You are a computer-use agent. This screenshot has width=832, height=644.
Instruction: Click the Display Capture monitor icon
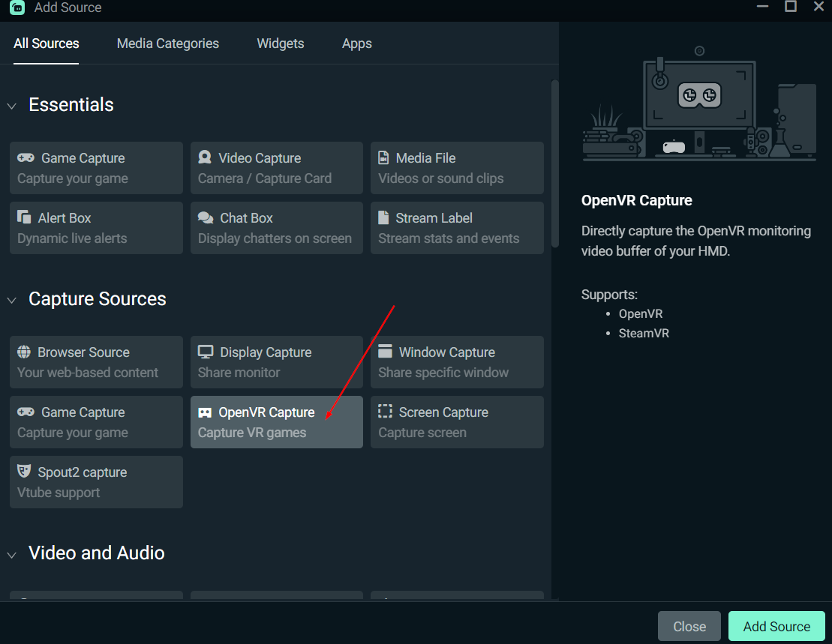click(x=204, y=352)
